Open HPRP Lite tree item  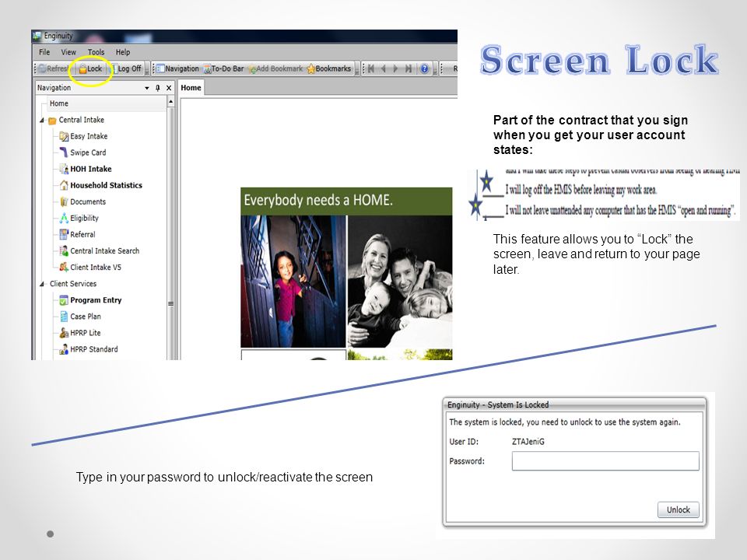click(86, 333)
